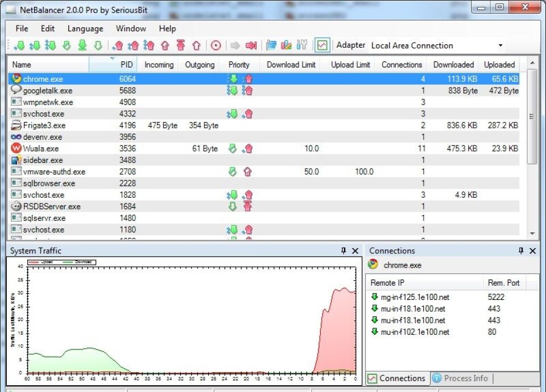Viewport: 546px width, 392px height.
Task: Sort by the Outgoing column header
Action: click(200, 65)
